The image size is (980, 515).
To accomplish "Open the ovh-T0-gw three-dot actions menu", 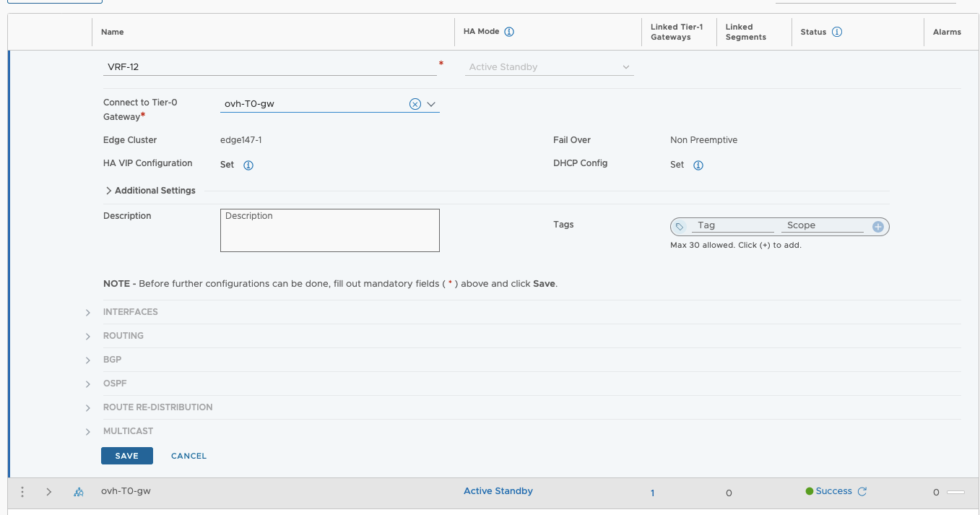I will [x=22, y=492].
